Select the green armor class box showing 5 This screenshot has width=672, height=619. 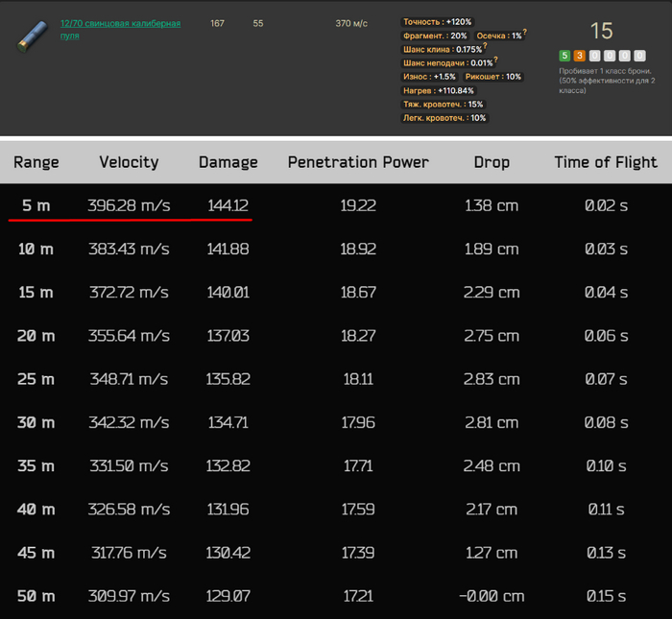click(564, 56)
